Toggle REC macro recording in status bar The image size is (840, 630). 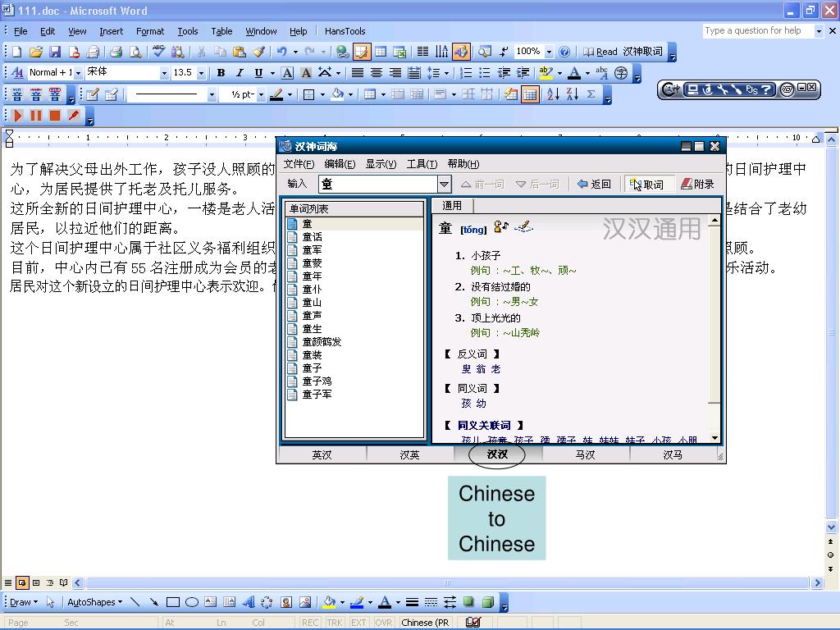tap(310, 623)
